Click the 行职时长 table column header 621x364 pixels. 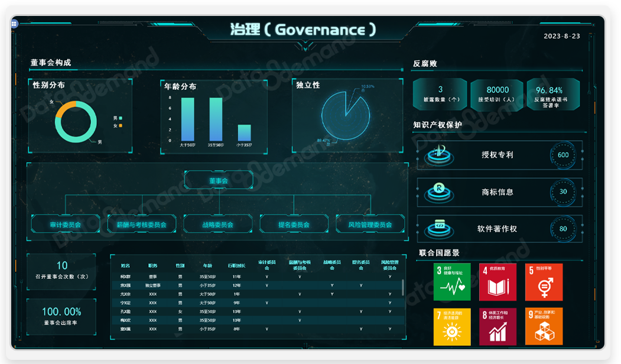click(x=236, y=266)
